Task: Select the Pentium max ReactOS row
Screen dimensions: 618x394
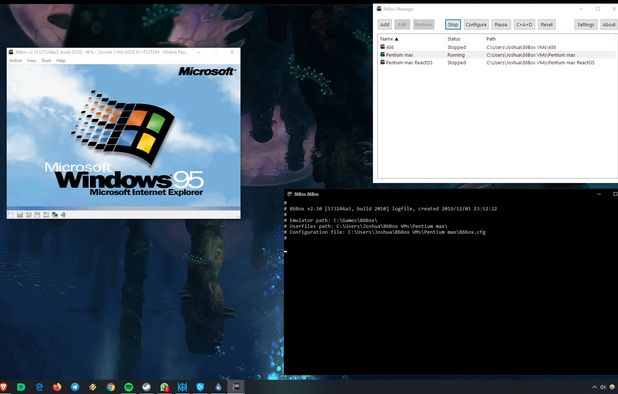Action: tap(497, 62)
